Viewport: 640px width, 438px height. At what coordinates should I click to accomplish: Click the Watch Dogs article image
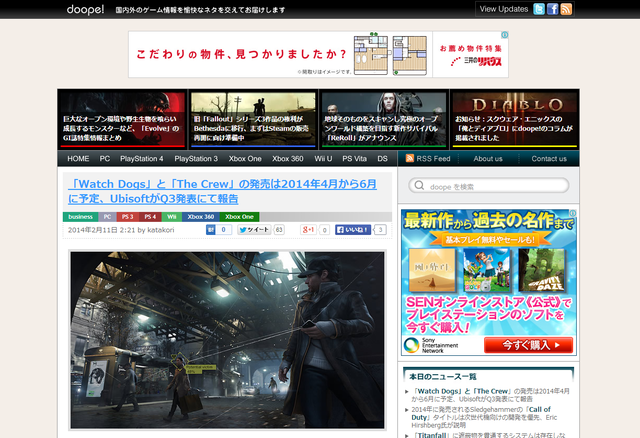pyautogui.click(x=227, y=340)
